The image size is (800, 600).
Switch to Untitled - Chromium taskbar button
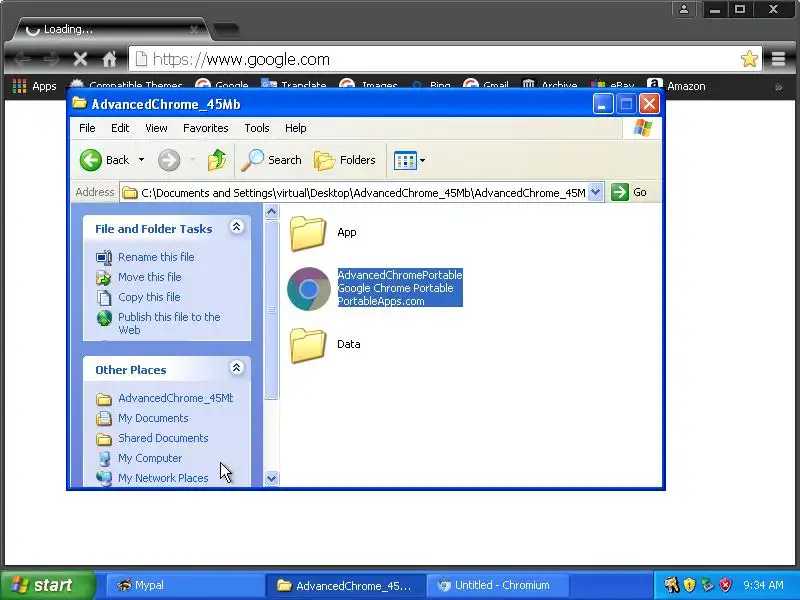[497, 585]
